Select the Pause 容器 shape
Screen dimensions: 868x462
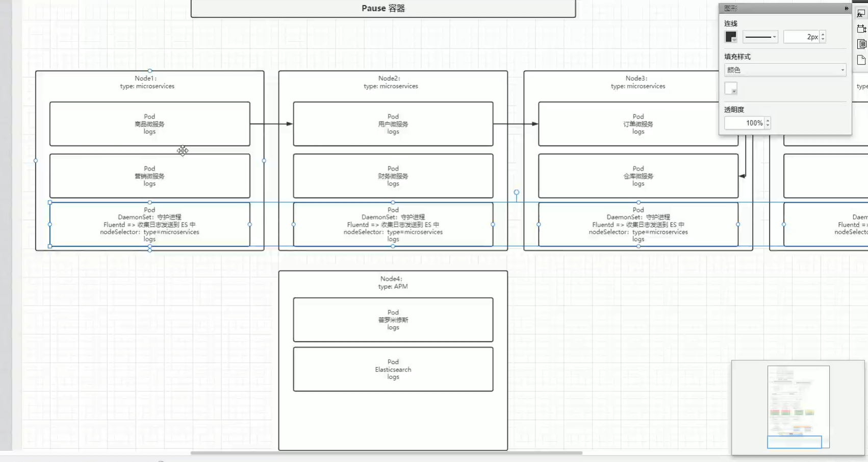(x=383, y=8)
